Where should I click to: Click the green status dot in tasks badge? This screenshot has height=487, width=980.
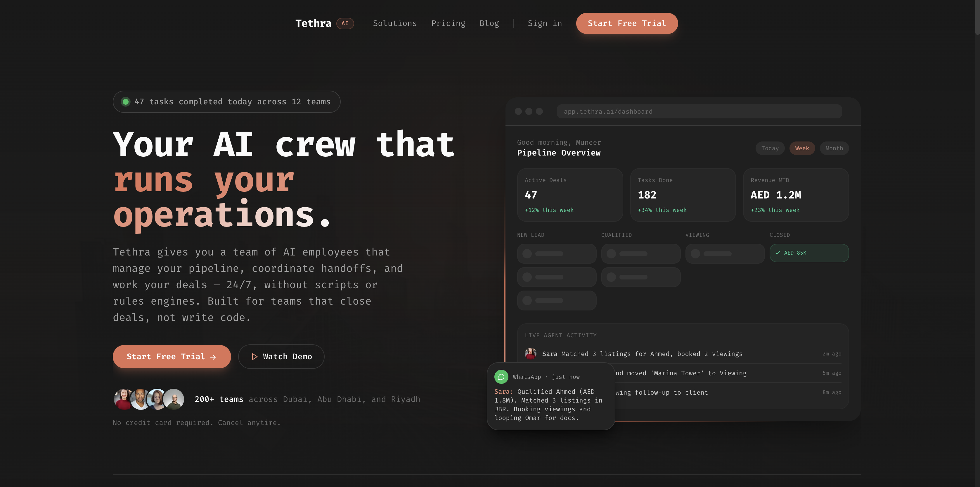(x=126, y=102)
